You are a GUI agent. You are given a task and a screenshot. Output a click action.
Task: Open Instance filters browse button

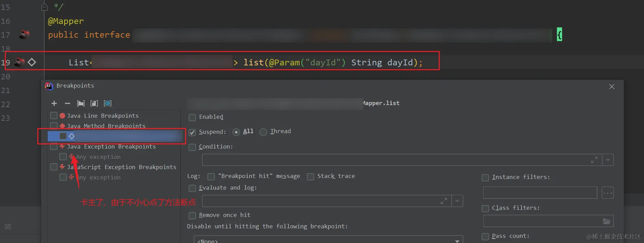click(x=607, y=193)
